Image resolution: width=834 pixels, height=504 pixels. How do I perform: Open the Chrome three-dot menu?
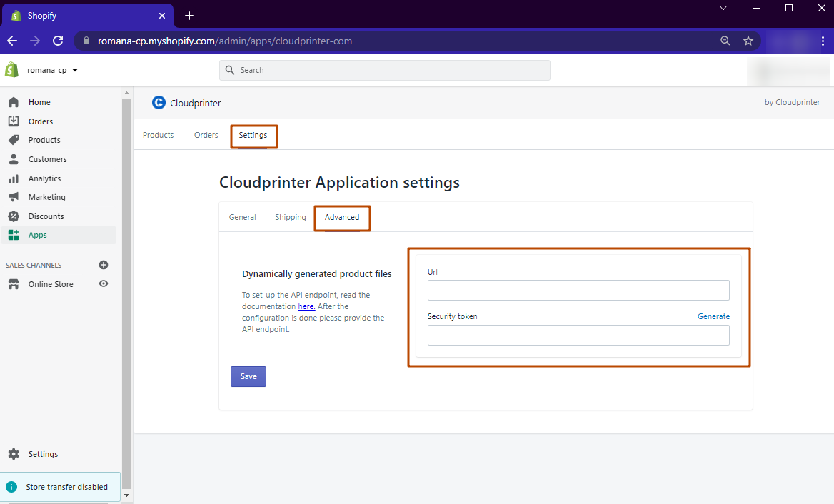pyautogui.click(x=823, y=41)
